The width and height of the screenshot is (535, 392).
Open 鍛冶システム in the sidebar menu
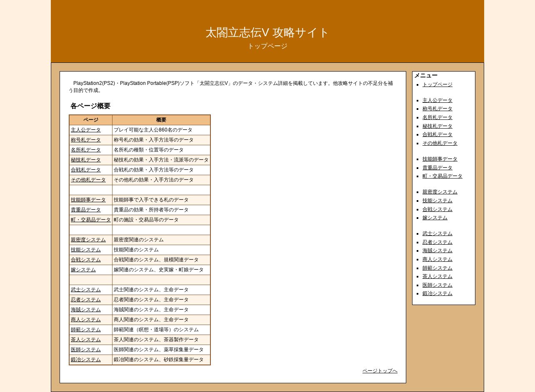[x=437, y=293]
